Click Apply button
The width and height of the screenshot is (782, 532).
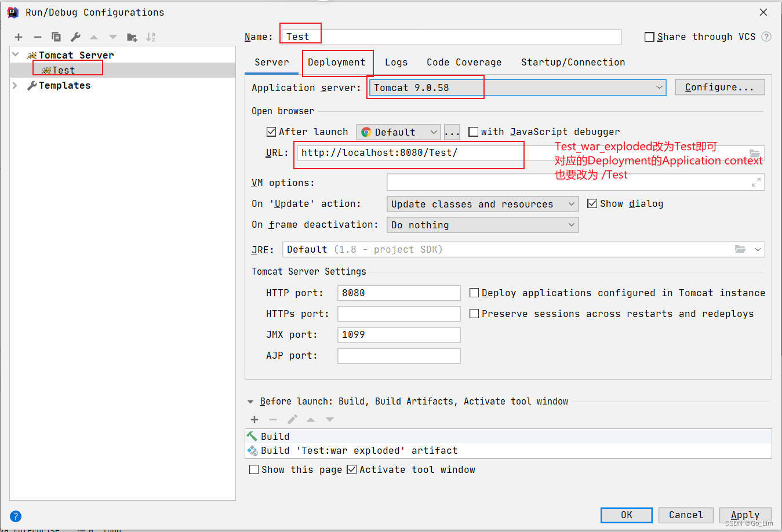pos(745,515)
